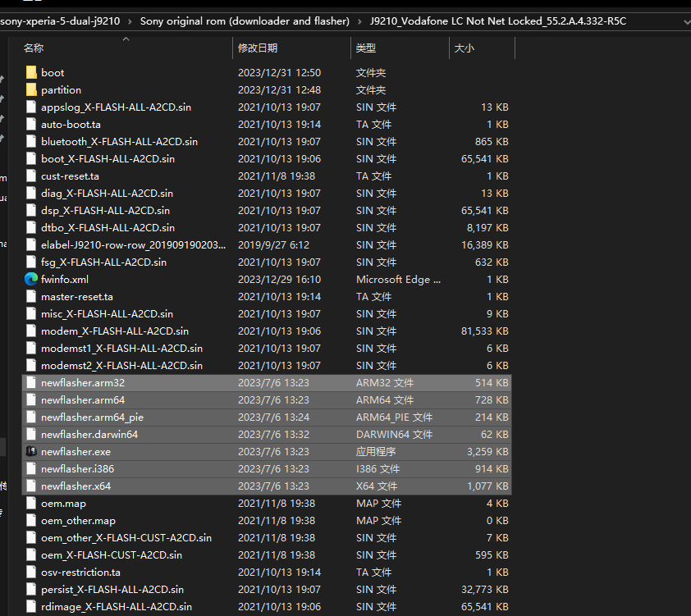Sort files by the 大小 column header
691x616 pixels.
pyautogui.click(x=464, y=49)
